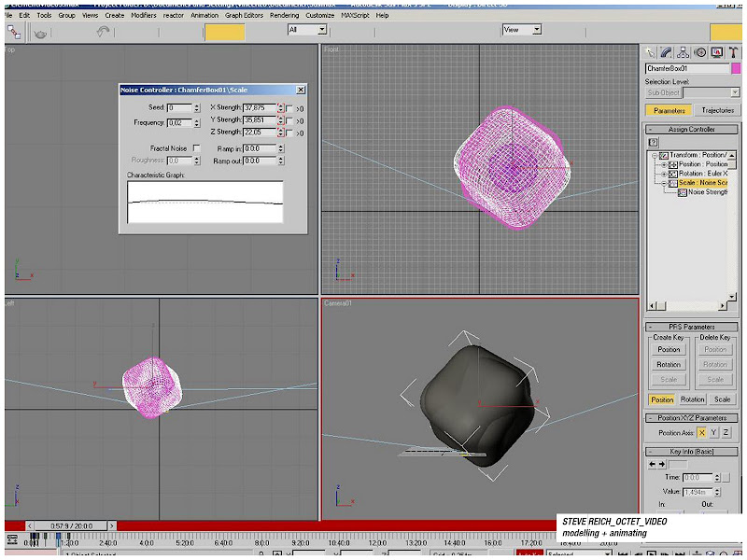Switch to the Motion command panel
747x560 pixels.
tap(699, 52)
